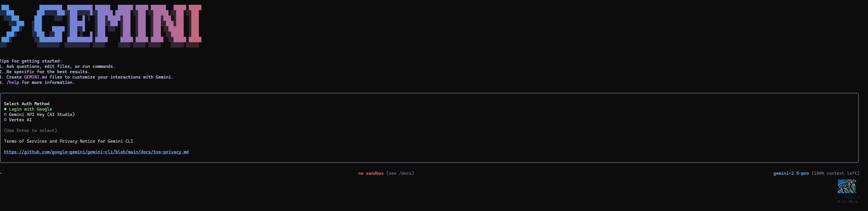Screen dimensions: 868x211
Task: Select the Login with Google radio option
Action: [28, 109]
